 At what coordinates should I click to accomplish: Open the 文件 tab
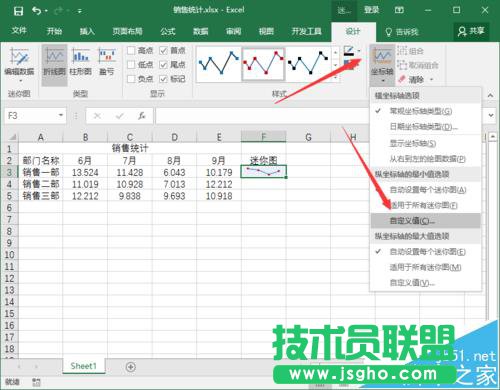coord(19,31)
